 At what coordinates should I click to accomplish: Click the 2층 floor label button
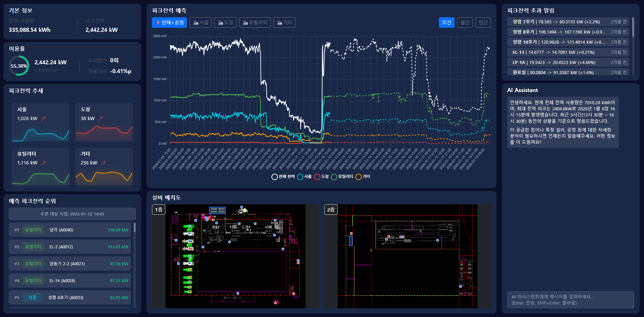[x=331, y=210]
